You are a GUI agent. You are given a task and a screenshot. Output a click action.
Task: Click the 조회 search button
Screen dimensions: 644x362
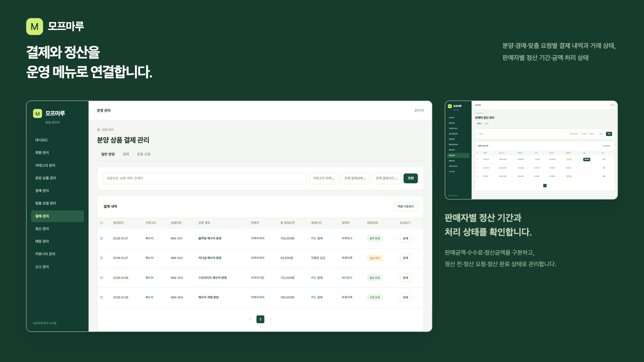click(x=411, y=178)
